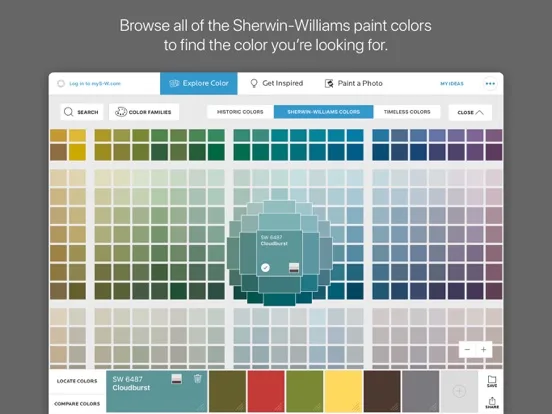The image size is (552, 414).
Task: Select Sherwin-Williams Colors tab
Action: pyautogui.click(x=324, y=112)
